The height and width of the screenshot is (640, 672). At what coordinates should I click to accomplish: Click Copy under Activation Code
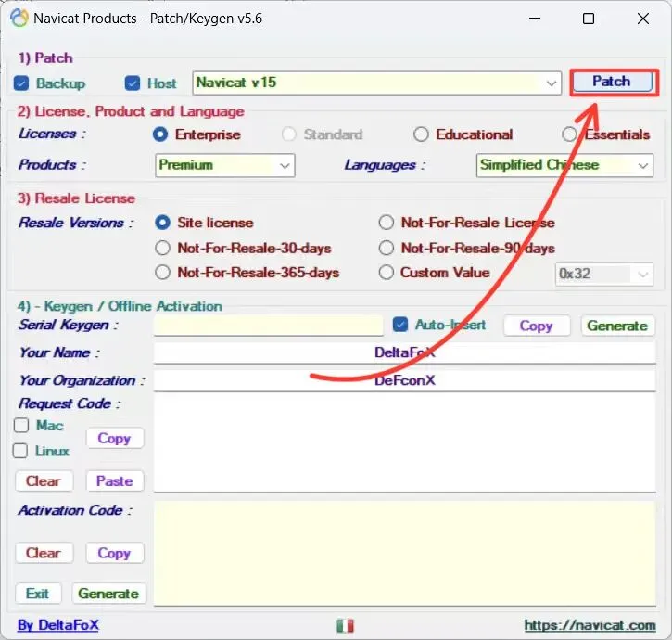pos(114,553)
